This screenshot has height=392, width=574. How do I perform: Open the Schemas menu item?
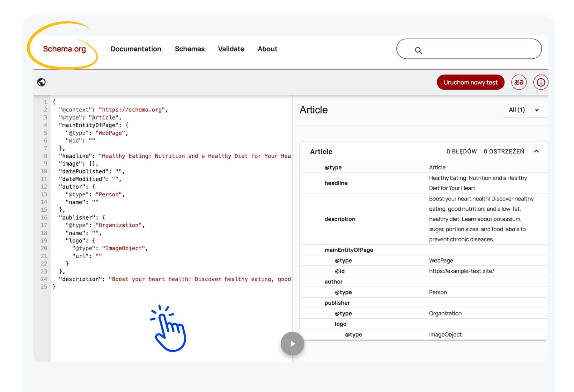click(190, 49)
